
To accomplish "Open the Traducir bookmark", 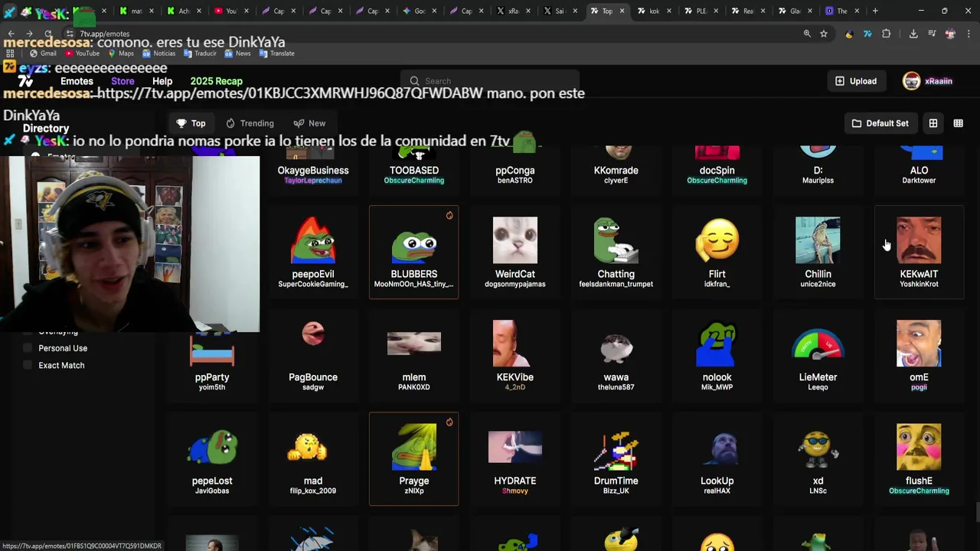I will (x=200, y=54).
